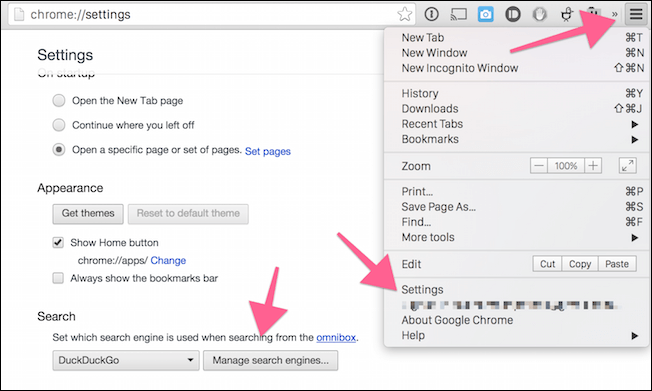Screen dimensions: 652x391
Task: Expand the Help submenu
Action: point(516,336)
